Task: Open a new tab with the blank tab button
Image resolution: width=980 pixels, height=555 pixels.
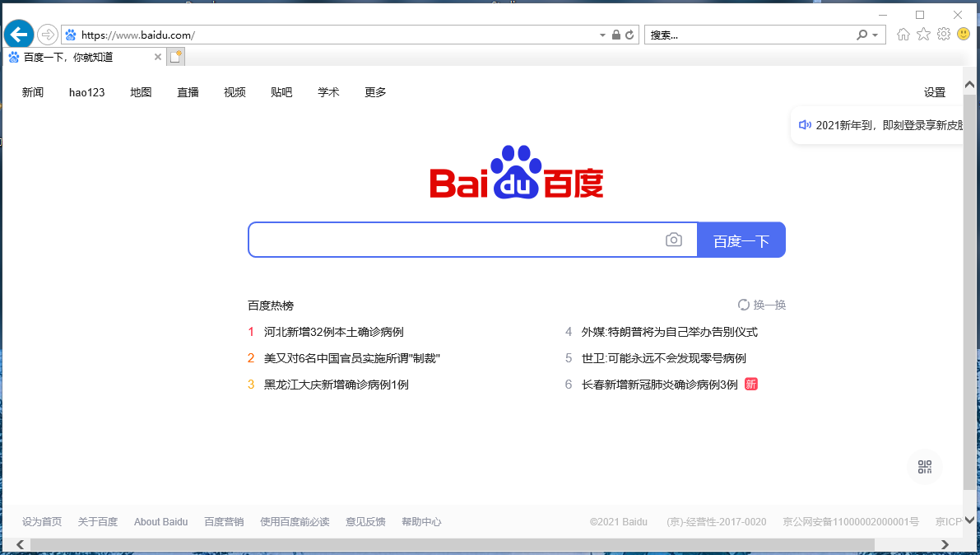Action: 176,57
